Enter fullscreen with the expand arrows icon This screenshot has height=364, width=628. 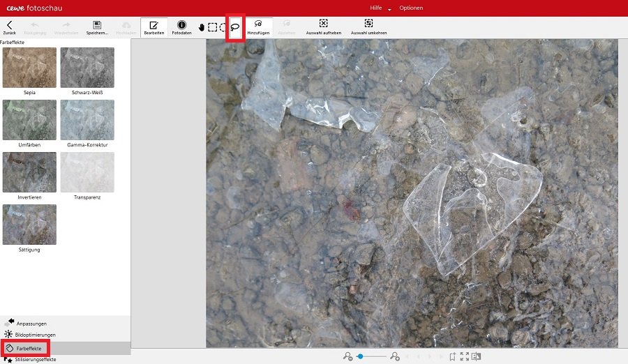[464, 356]
